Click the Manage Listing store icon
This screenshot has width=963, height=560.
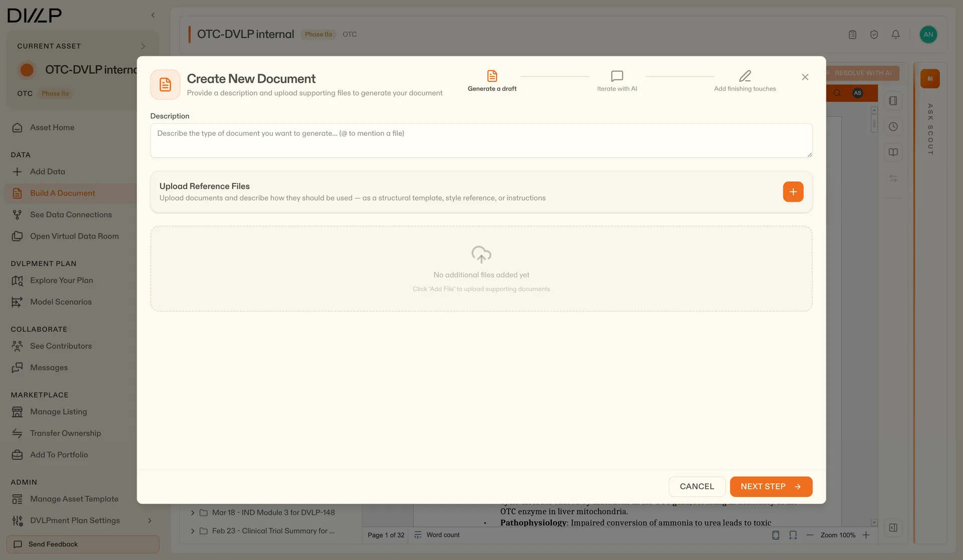pos(17,412)
